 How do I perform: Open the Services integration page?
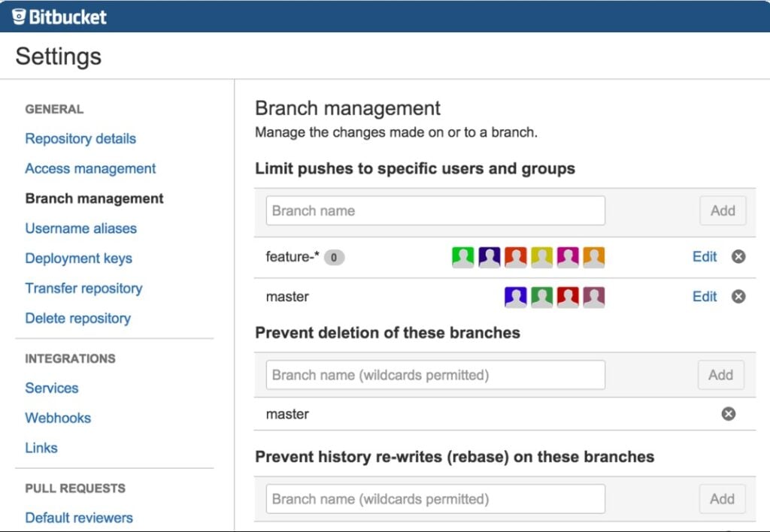(52, 388)
